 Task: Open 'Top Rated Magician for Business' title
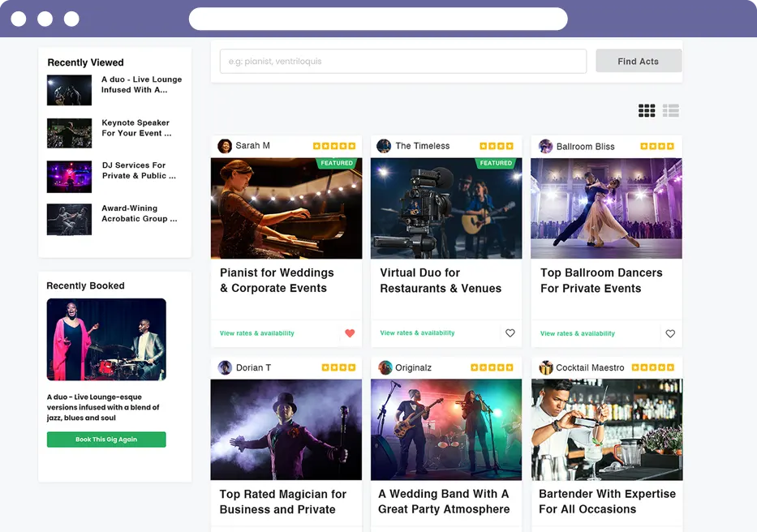(x=283, y=501)
